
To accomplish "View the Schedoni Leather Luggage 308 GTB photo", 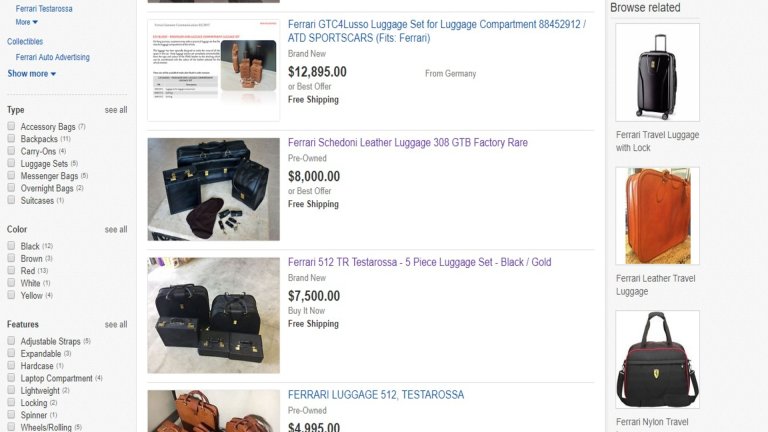I will coord(214,189).
